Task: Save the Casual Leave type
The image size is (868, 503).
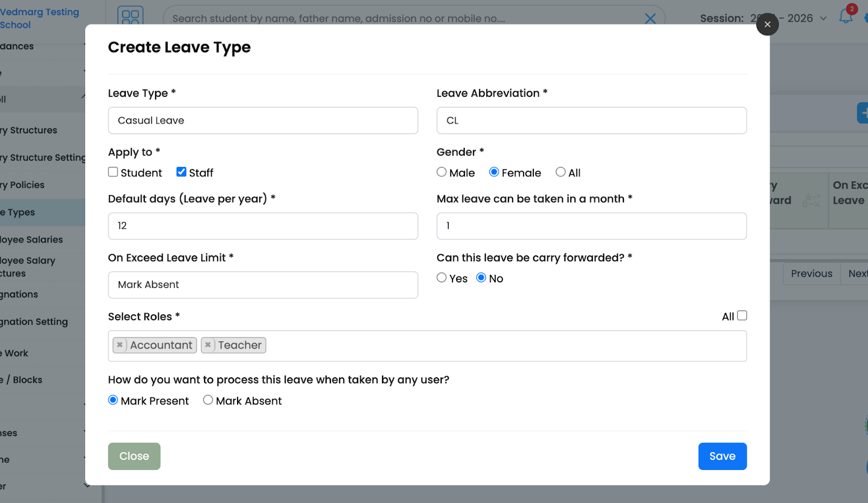Action: 722,456
